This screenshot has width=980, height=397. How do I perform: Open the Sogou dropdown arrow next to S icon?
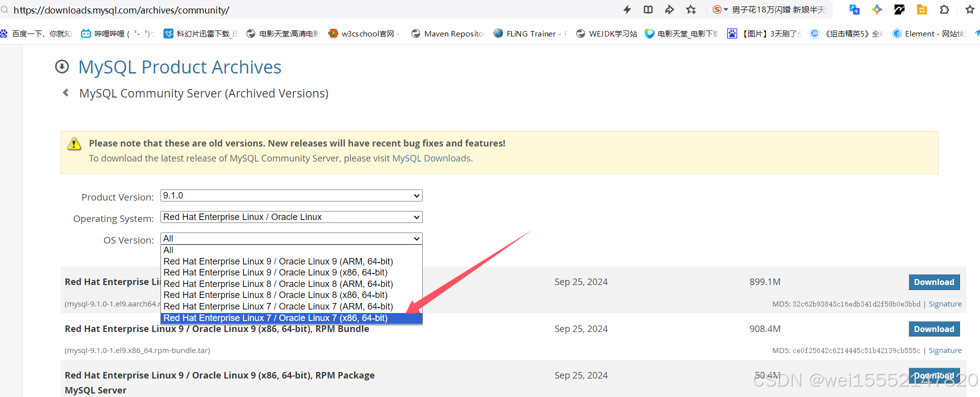coord(726,9)
